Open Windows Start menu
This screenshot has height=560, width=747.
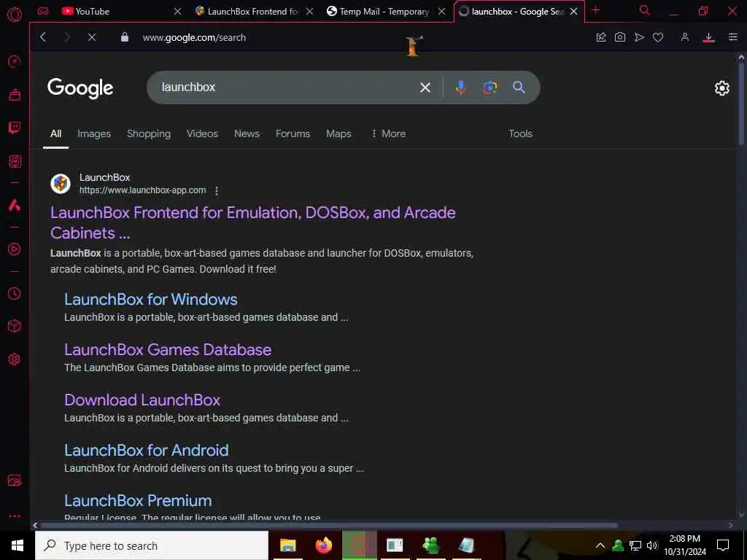click(18, 545)
